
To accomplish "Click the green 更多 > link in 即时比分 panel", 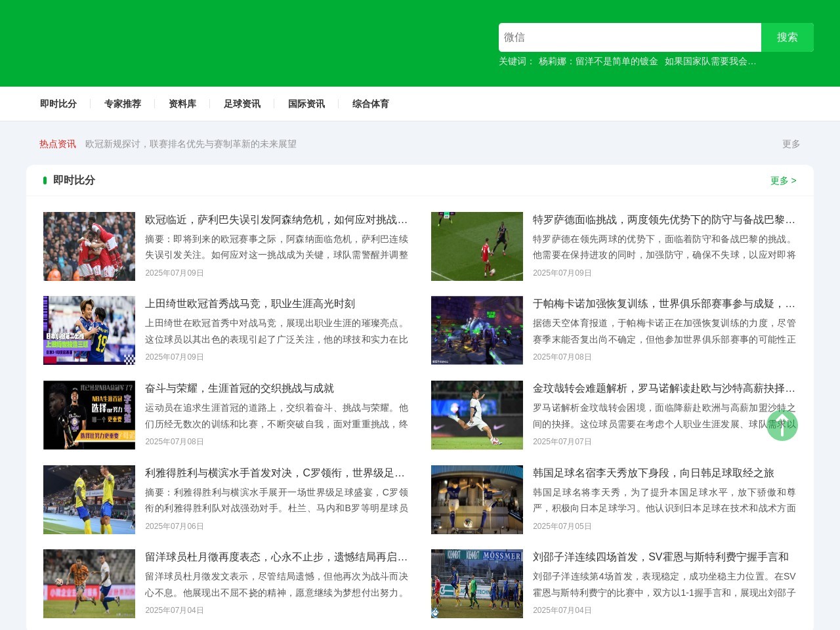I will 783,180.
